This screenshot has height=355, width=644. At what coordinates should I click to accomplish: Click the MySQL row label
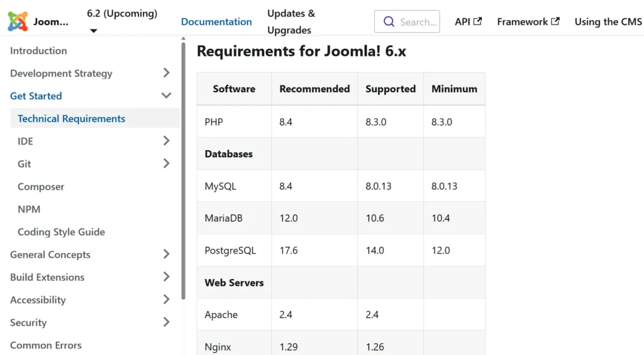[220, 187]
